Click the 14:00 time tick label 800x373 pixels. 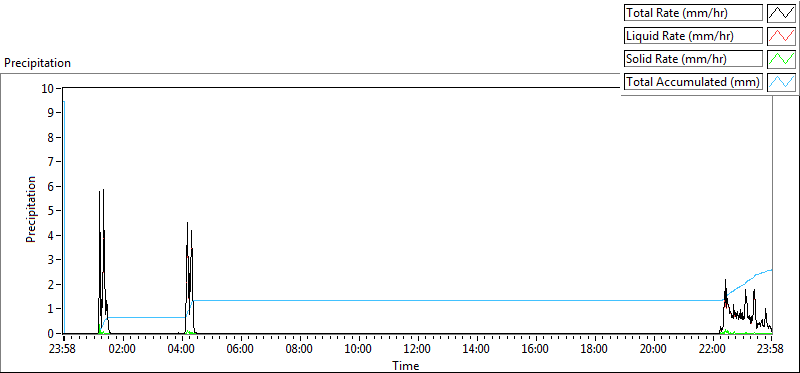pyautogui.click(x=477, y=350)
